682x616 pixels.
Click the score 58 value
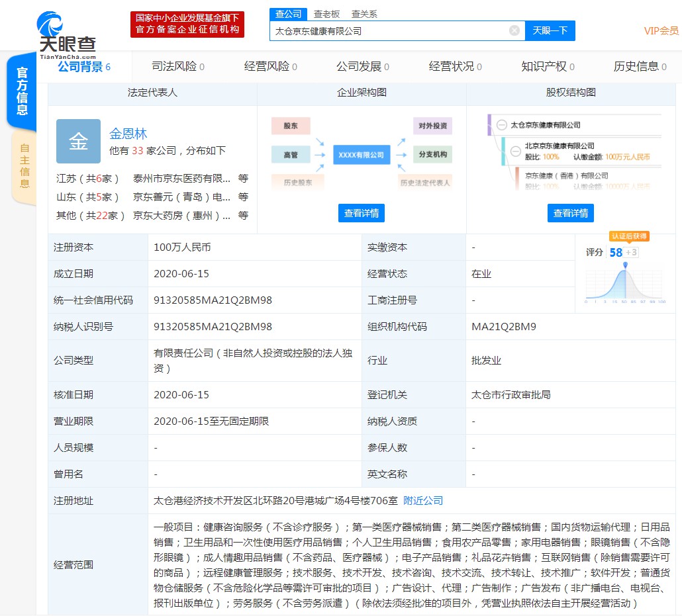click(x=615, y=253)
